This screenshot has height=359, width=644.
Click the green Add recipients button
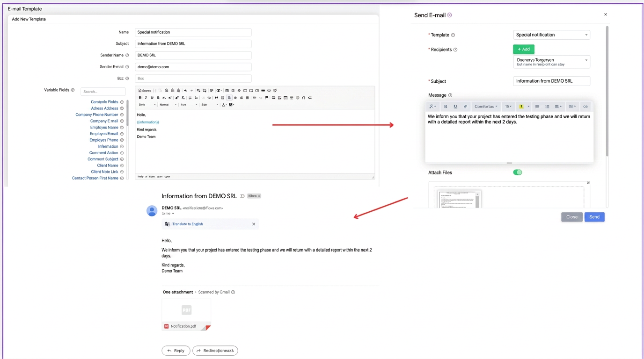tap(524, 49)
